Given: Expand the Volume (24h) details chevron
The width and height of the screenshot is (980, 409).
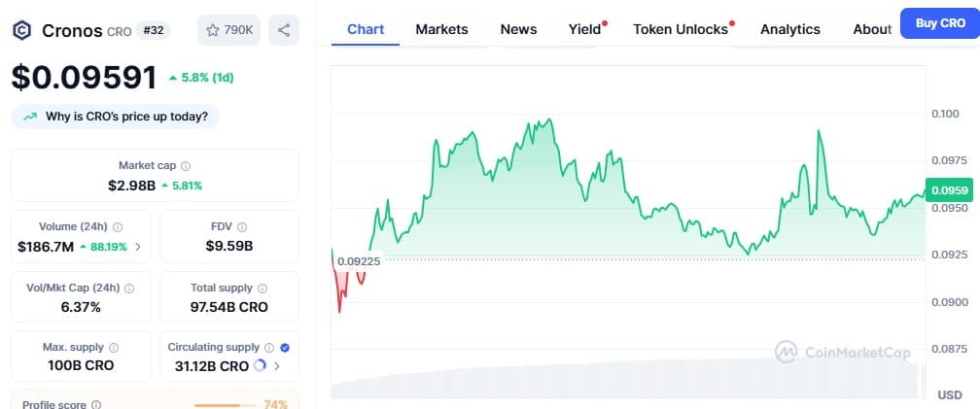Looking at the screenshot, I should (x=138, y=247).
